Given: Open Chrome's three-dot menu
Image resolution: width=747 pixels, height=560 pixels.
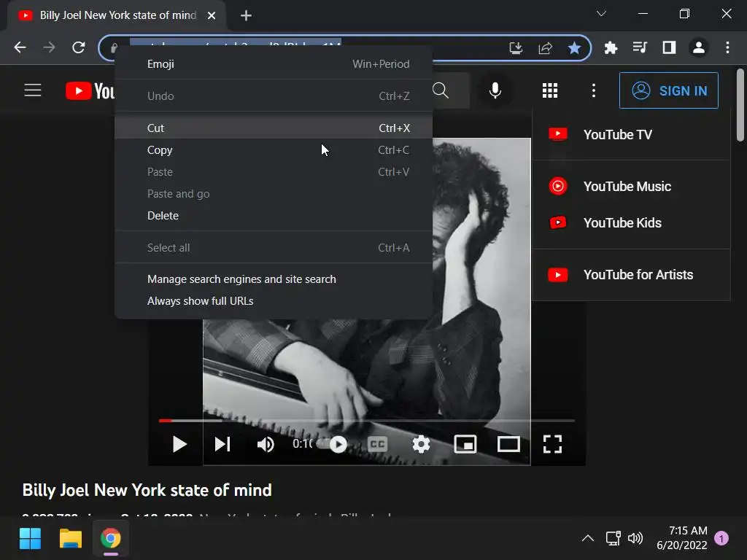Looking at the screenshot, I should point(727,47).
